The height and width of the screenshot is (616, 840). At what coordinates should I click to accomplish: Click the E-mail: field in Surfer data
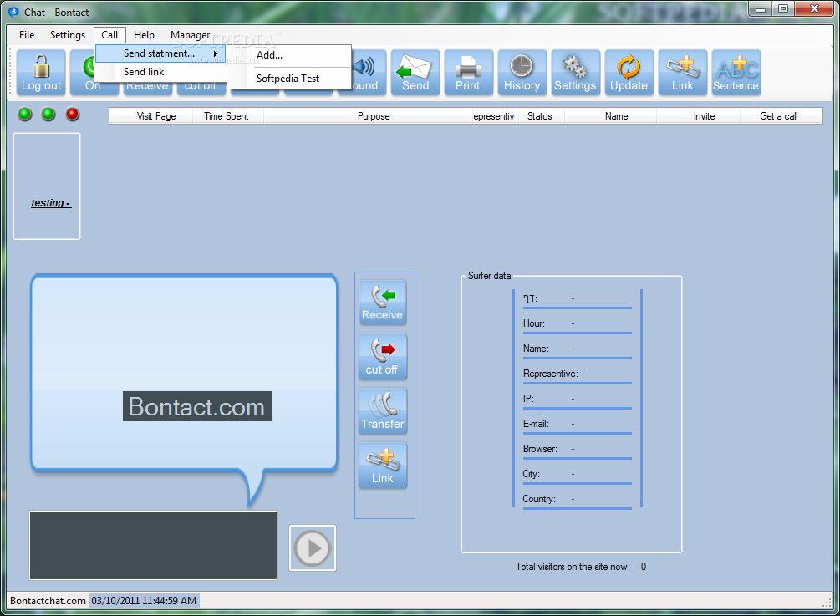[578, 424]
